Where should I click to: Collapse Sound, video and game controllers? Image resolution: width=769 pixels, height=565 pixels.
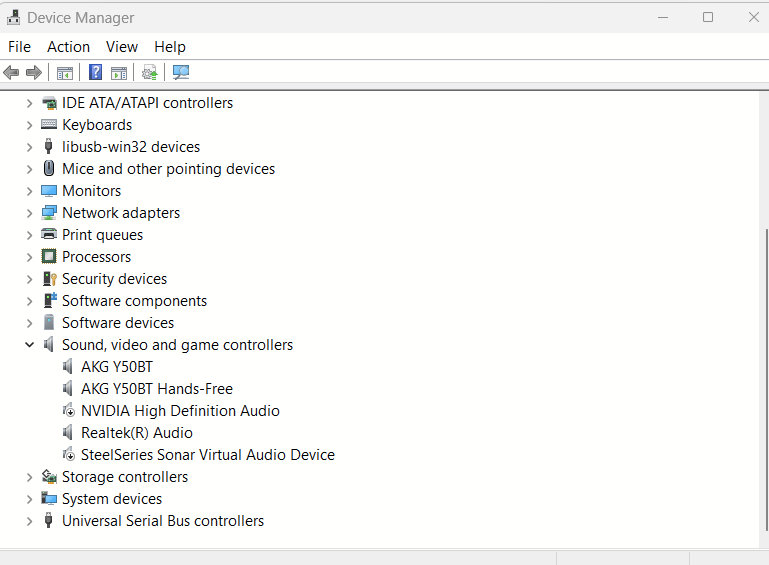coord(29,345)
